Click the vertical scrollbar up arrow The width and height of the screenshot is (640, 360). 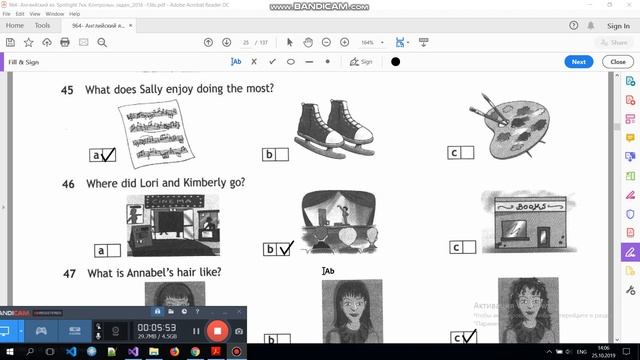pyautogui.click(x=617, y=76)
